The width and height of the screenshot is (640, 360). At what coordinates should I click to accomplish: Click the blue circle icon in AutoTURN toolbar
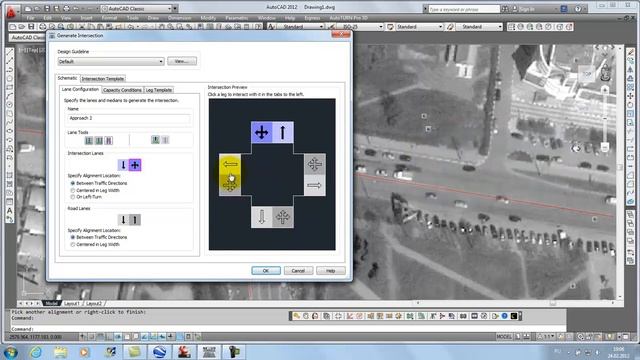[504, 316]
